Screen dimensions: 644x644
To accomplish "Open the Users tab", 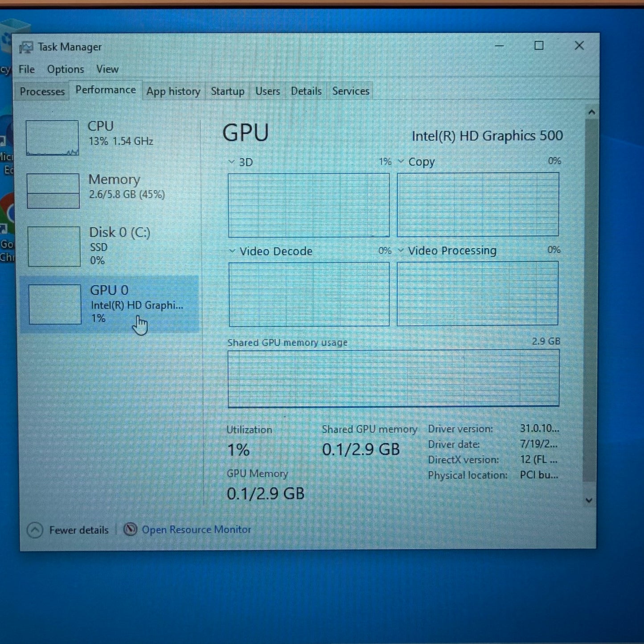I will [267, 91].
